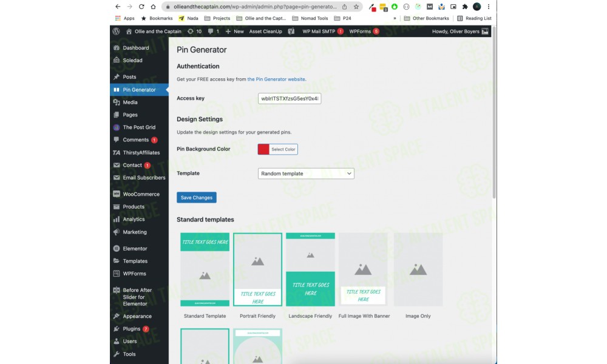The width and height of the screenshot is (607, 364).
Task: Open Howdy, Oliver Boyers account menu
Action: (460, 32)
